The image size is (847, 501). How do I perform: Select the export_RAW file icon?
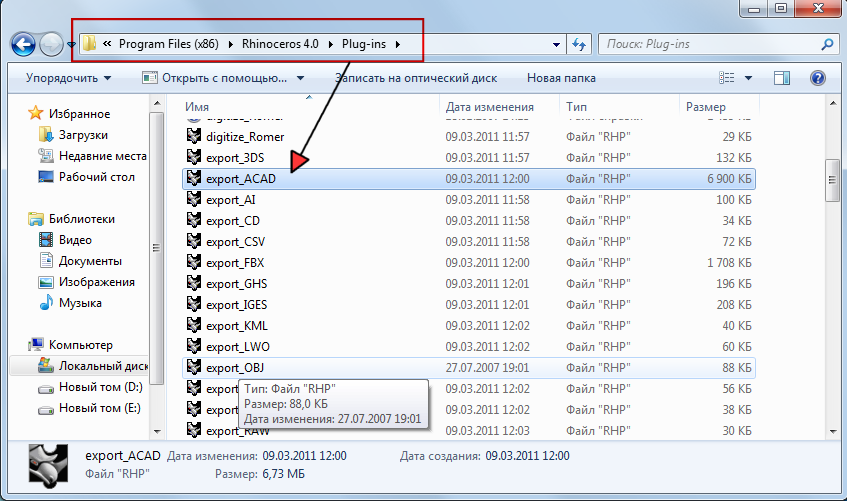[194, 430]
